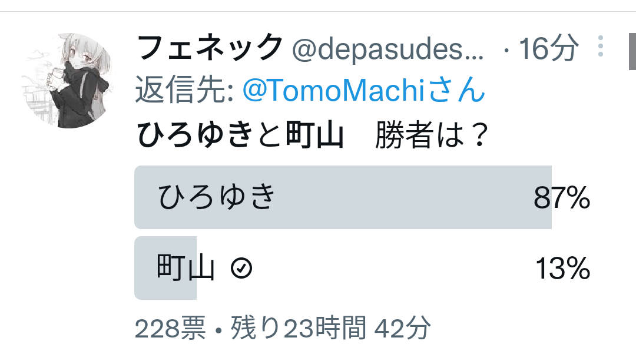This screenshot has width=636, height=364.
Task: Click the フェネック display name
Action: coord(210,48)
